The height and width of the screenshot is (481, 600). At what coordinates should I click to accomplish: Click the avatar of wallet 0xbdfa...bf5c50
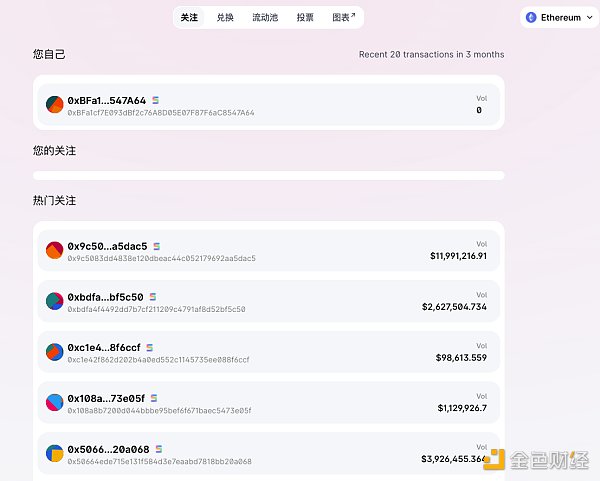54,301
